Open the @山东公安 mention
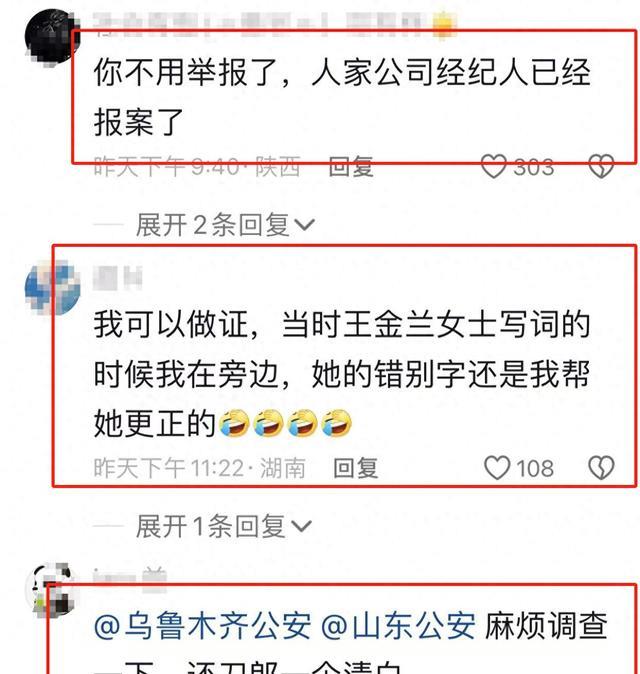 click(398, 626)
